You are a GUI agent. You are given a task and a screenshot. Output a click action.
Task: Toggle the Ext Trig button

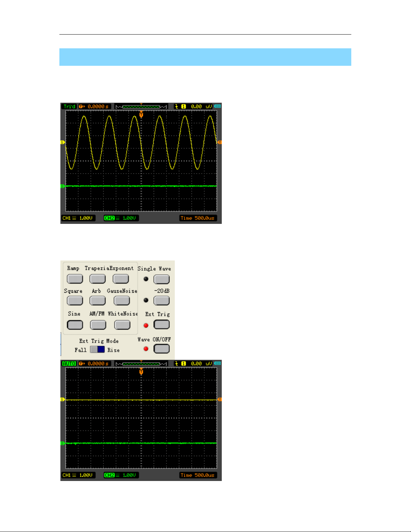pos(162,325)
